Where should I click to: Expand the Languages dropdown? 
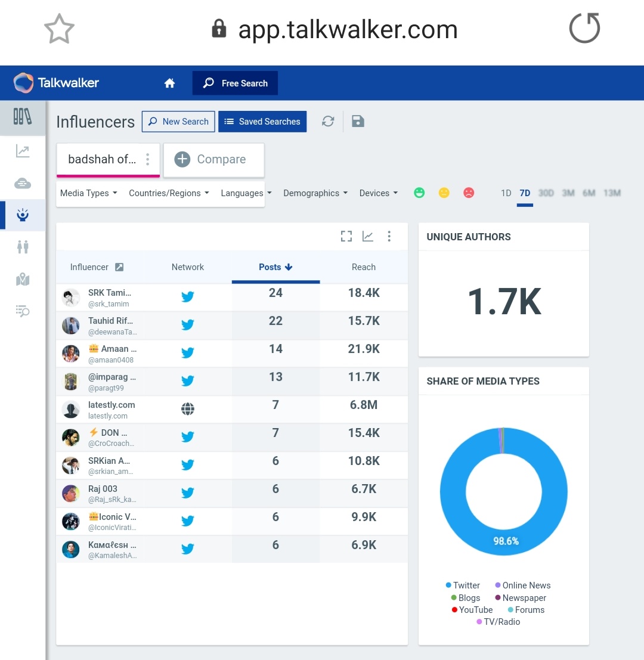point(246,193)
